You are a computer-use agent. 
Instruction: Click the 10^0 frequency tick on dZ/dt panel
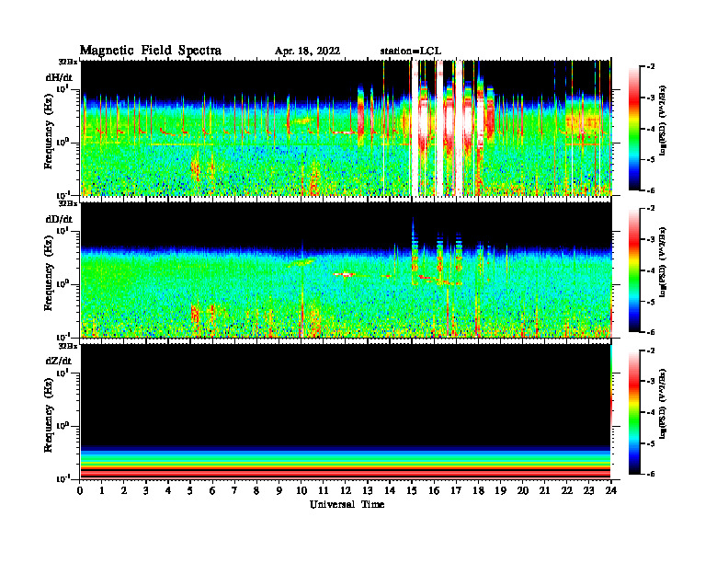point(63,425)
